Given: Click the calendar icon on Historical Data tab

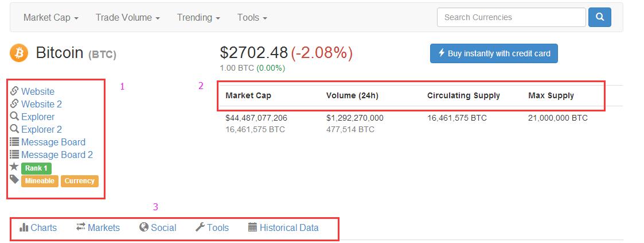Looking at the screenshot, I should [x=252, y=227].
